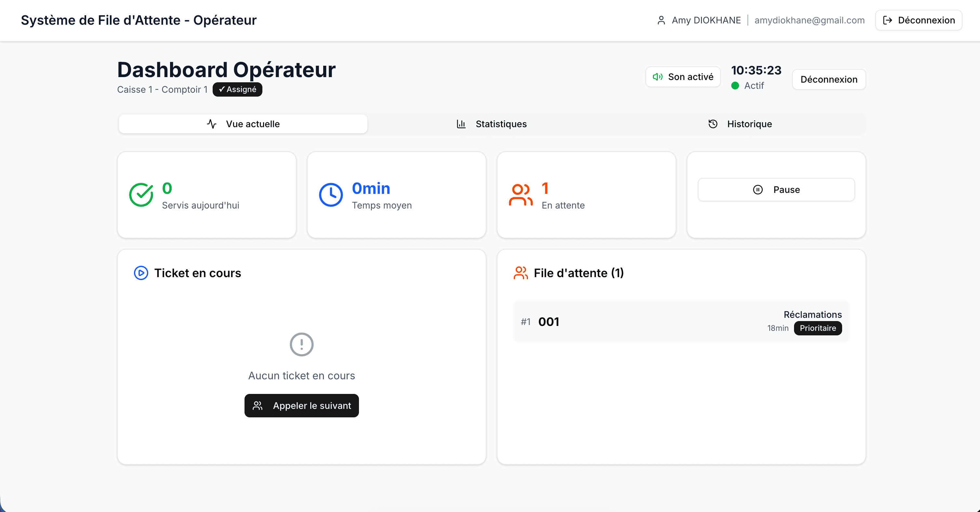Click Appeler le suivant button
The height and width of the screenshot is (512, 980).
[x=301, y=405]
